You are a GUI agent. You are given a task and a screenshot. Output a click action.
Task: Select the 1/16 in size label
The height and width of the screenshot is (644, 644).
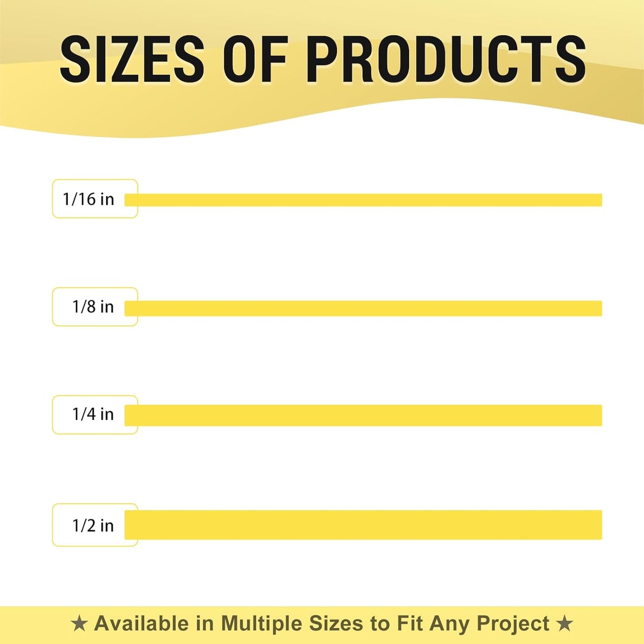[x=88, y=199]
